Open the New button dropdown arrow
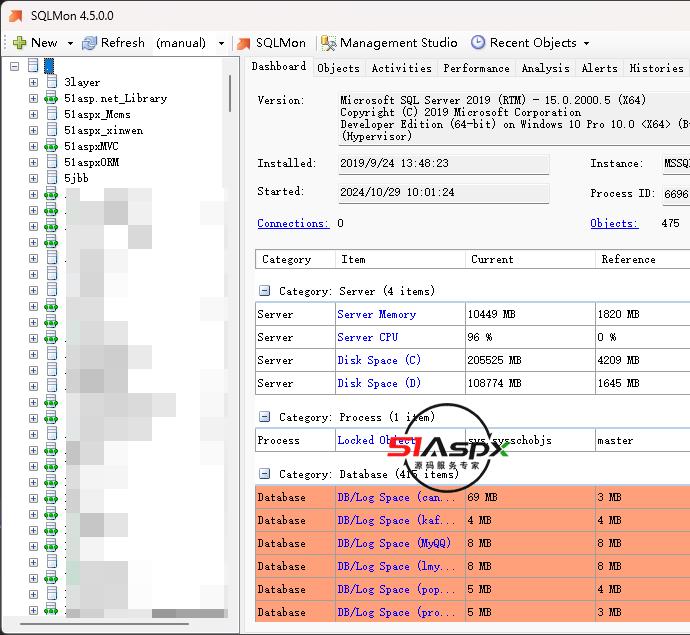This screenshot has height=635, width=690. pos(70,43)
